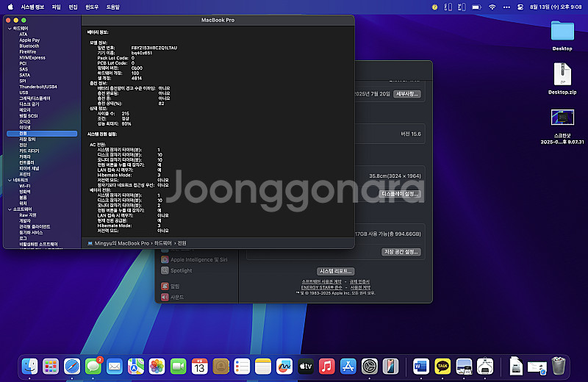The image size is (588, 382).
Task: Open the Trash in the Dock
Action: 559,366
